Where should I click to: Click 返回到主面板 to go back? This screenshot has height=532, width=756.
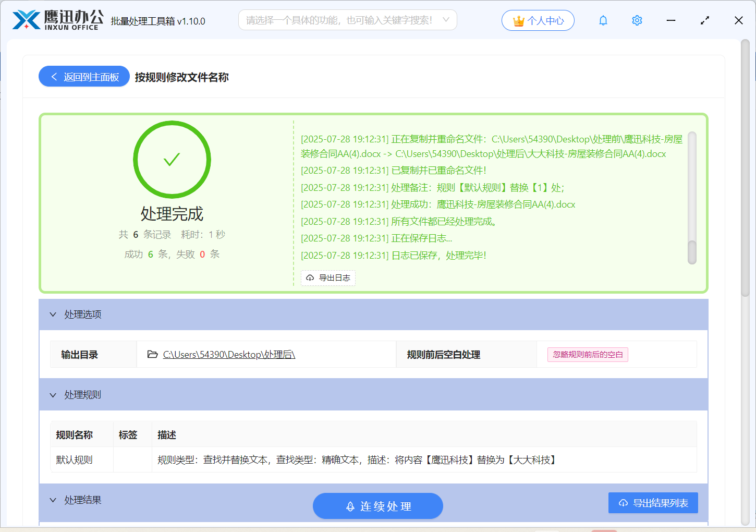click(83, 76)
